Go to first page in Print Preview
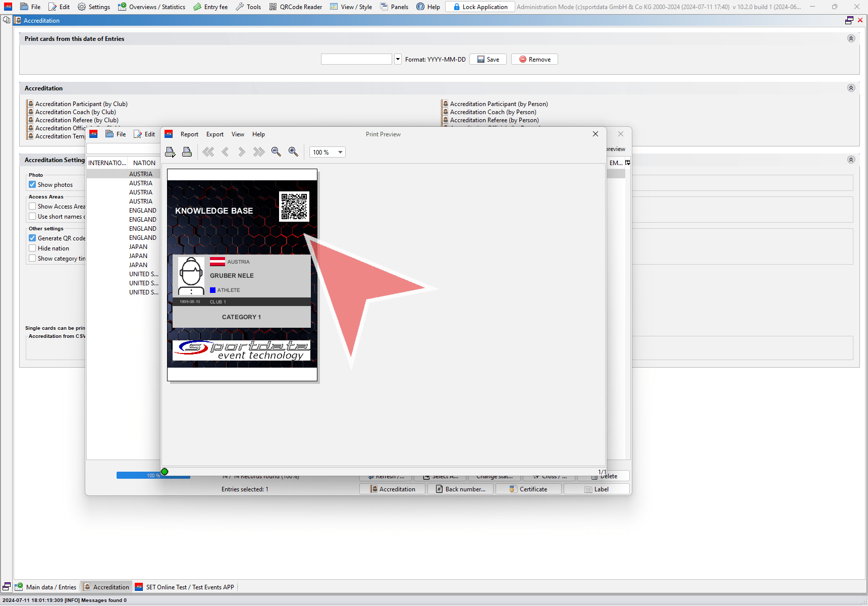868x606 pixels. (208, 152)
